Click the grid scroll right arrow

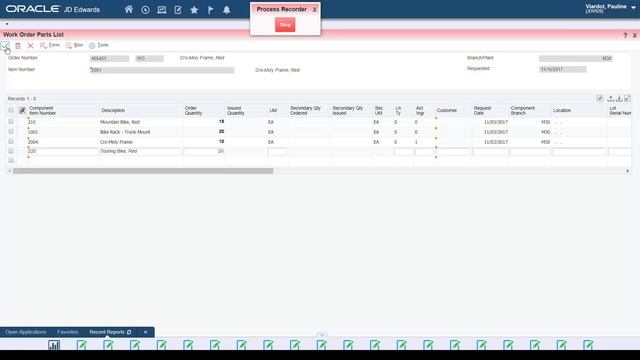pyautogui.click(x=627, y=171)
